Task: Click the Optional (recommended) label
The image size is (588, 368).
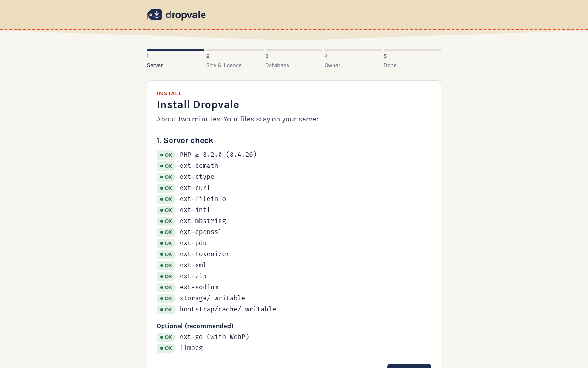Action: point(195,326)
